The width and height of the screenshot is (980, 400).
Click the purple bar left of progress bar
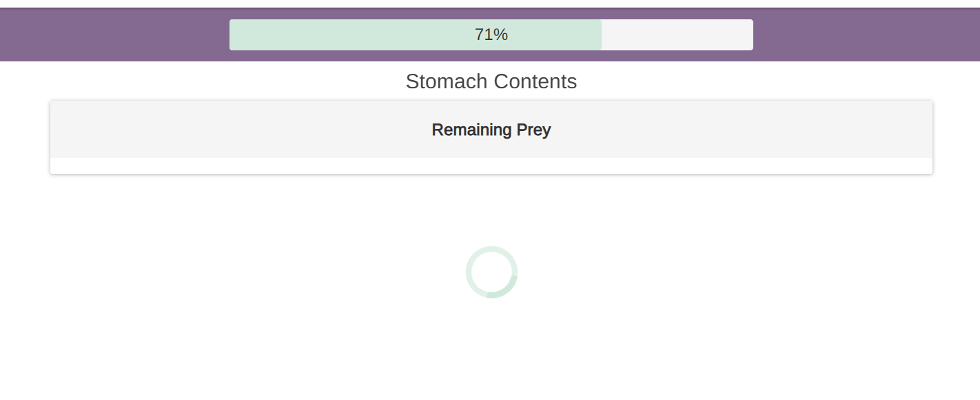click(x=114, y=34)
